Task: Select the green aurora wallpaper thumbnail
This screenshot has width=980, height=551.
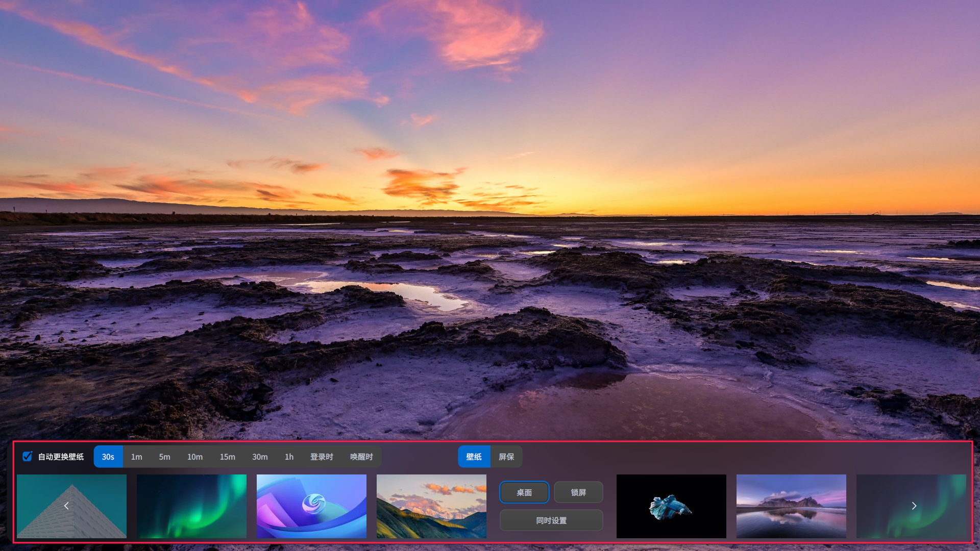Action: (191, 506)
